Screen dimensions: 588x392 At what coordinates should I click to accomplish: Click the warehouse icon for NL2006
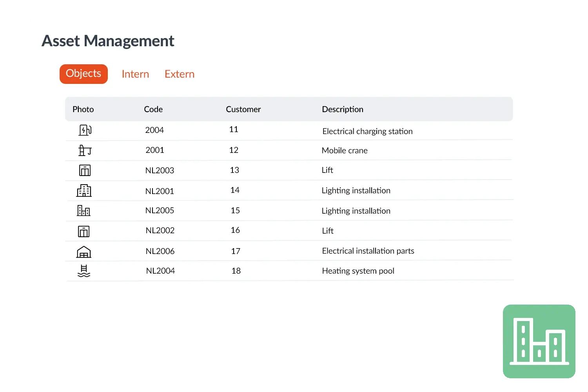83,252
